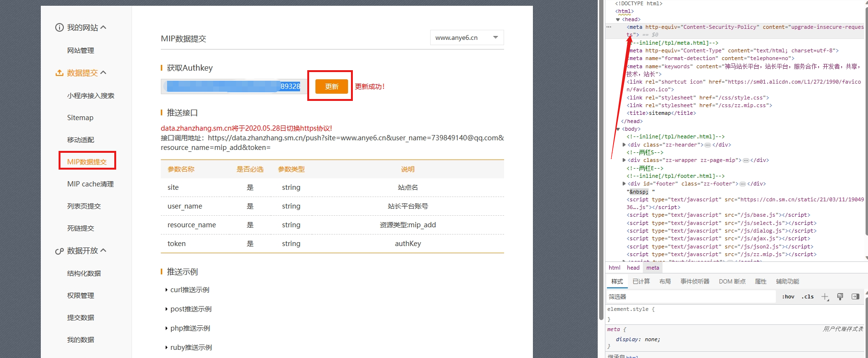Select meta in the DevTools breadcrumb
This screenshot has height=358, width=868.
click(652, 268)
